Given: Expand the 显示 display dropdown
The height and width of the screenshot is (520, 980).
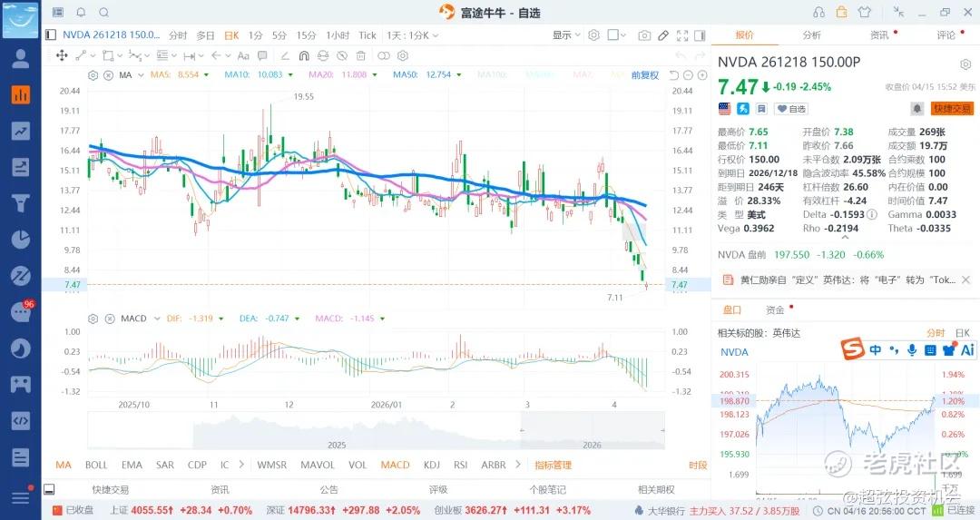Looking at the screenshot, I should 566,35.
